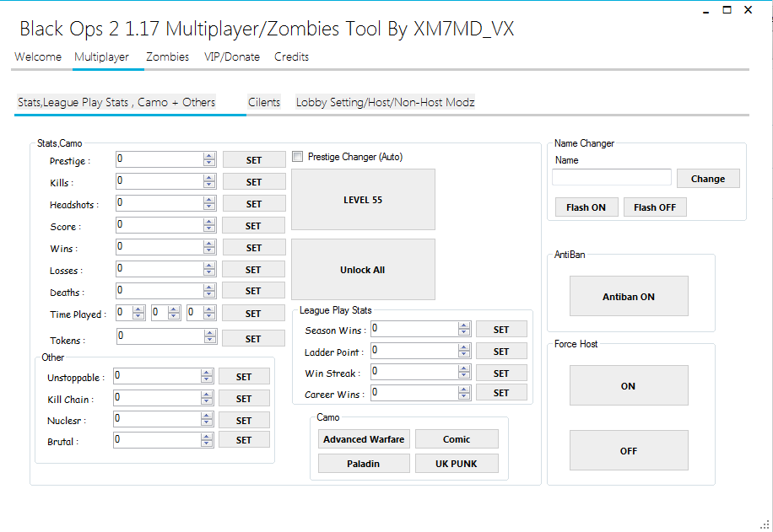773x532 pixels.
Task: Set the Tokens value
Action: pyautogui.click(x=253, y=338)
